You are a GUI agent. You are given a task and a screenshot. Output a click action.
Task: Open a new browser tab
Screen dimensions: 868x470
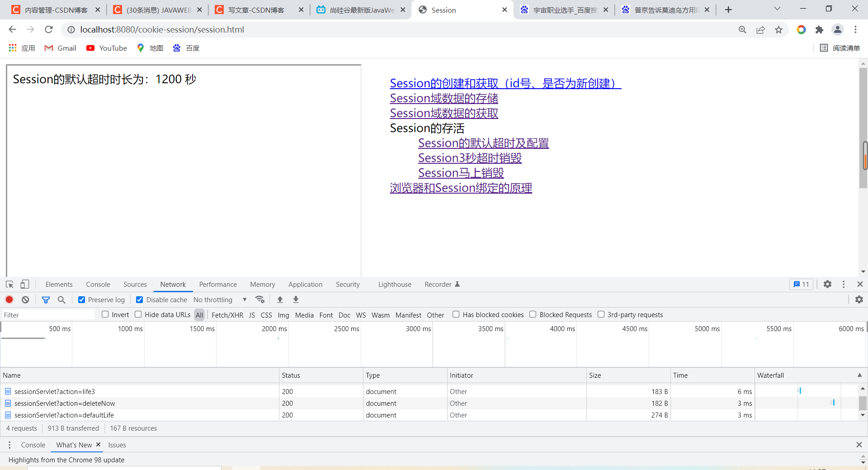728,9
